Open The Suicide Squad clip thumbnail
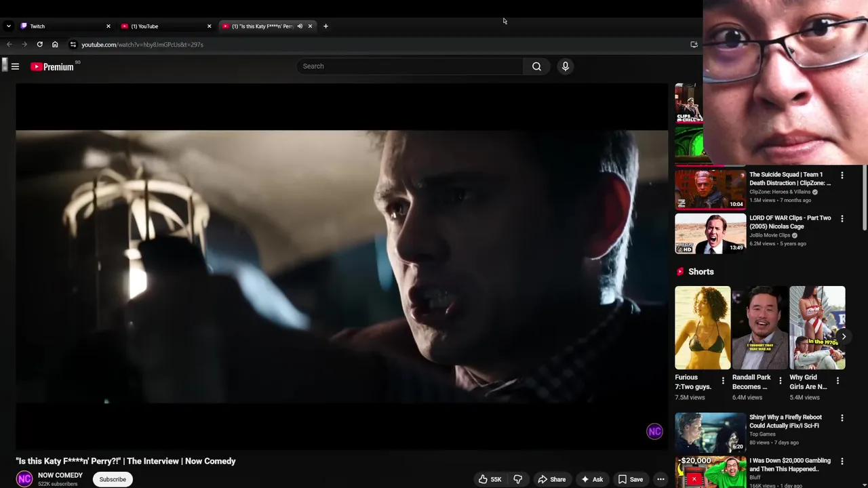The height and width of the screenshot is (488, 868). click(710, 189)
